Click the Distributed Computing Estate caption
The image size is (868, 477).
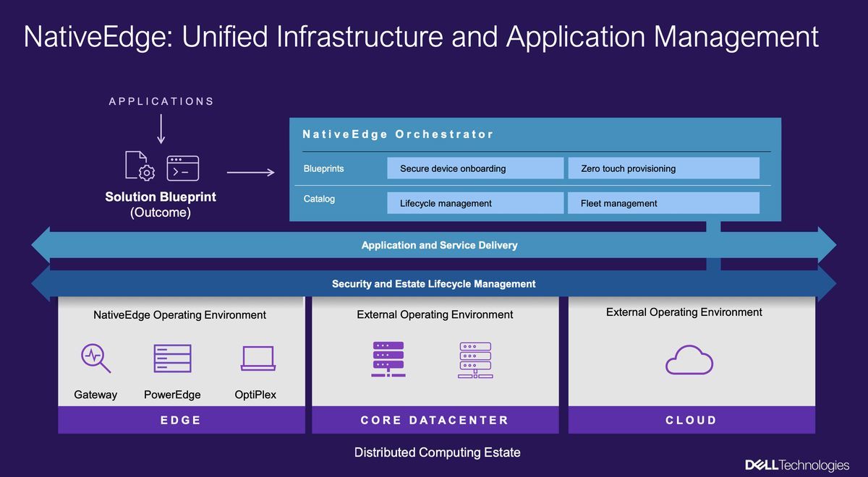(x=437, y=452)
